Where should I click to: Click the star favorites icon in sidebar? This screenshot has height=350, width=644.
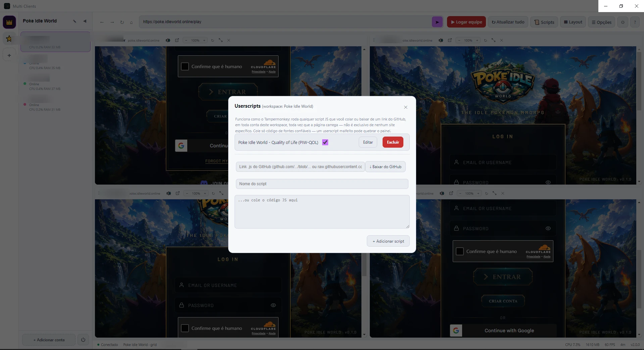[9, 39]
